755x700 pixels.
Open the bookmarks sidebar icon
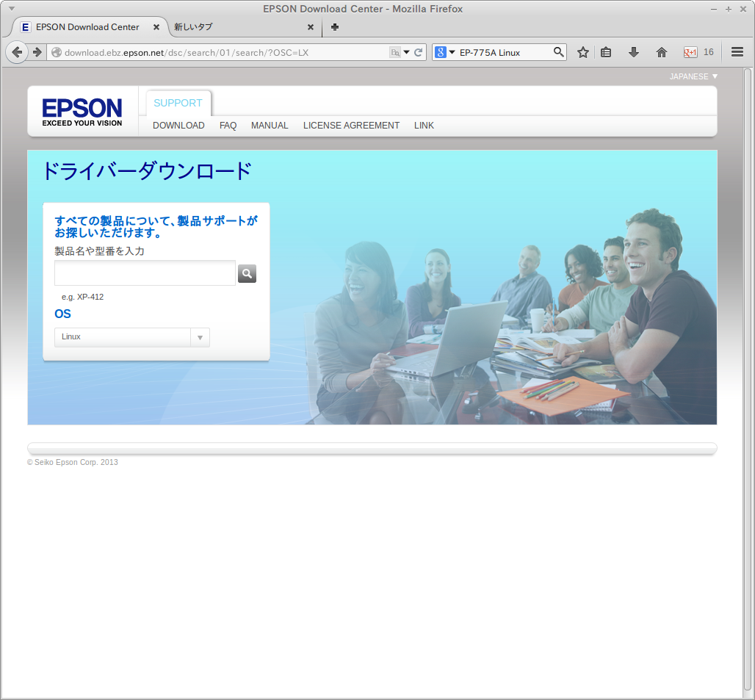tap(605, 52)
